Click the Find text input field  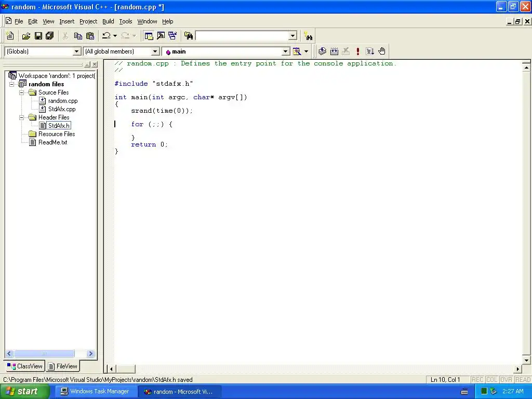click(x=242, y=36)
